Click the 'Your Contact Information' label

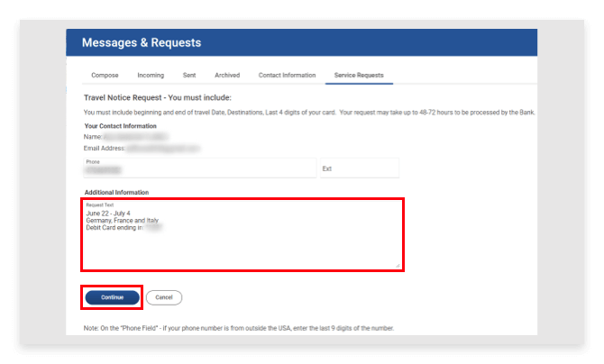[120, 126]
